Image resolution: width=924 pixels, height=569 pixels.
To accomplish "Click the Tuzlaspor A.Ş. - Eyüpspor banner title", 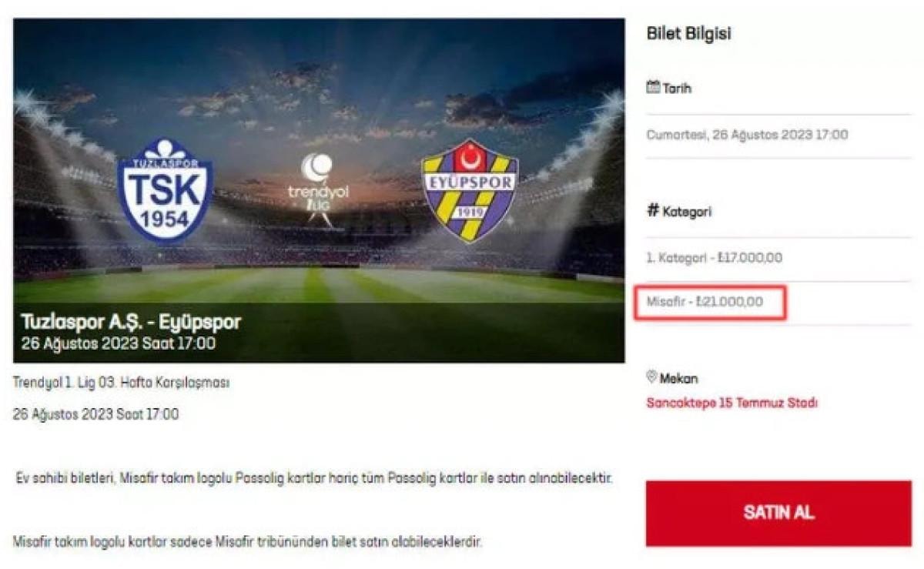I will coord(131,322).
